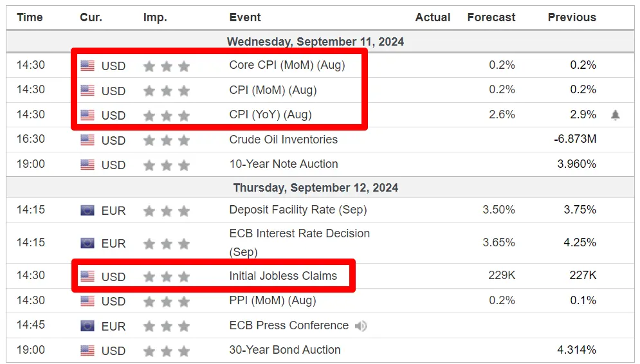Screen dimensions: 640x364
Task: Click the US flag in the Core CPI row
Action: [x=87, y=66]
